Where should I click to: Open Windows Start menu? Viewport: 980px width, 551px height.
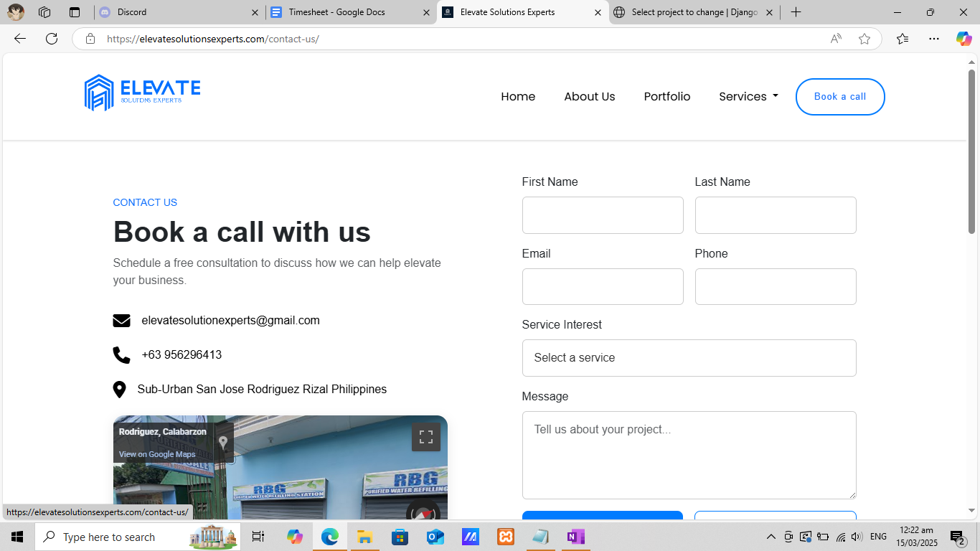(17, 537)
